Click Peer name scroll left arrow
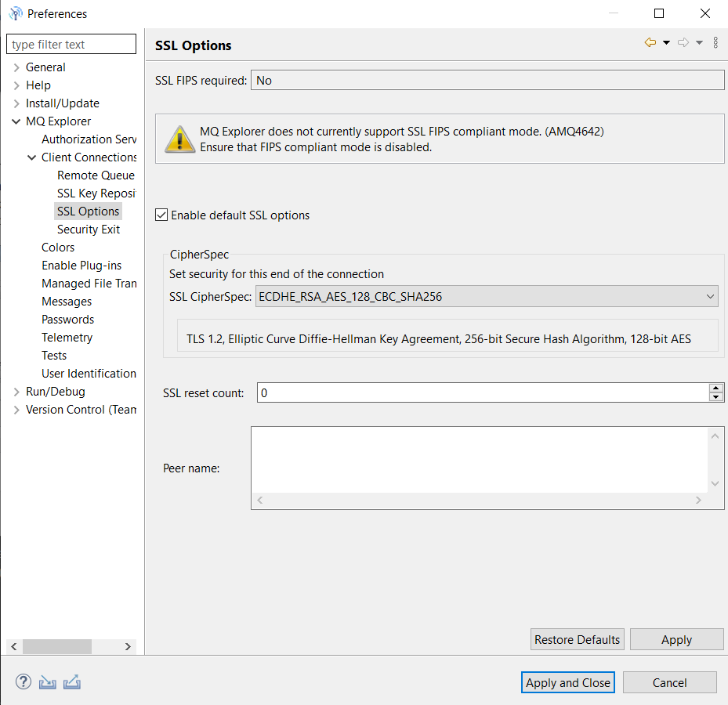The width and height of the screenshot is (728, 705). (x=260, y=500)
